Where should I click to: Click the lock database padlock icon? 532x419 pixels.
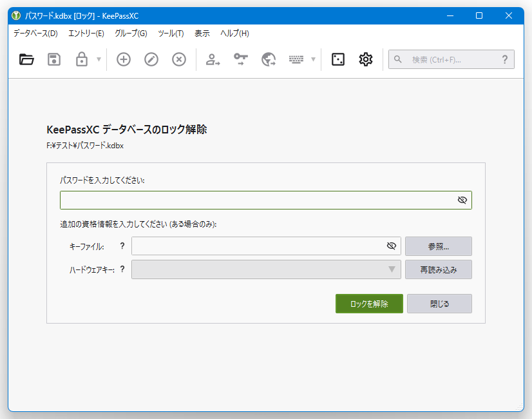click(81, 59)
